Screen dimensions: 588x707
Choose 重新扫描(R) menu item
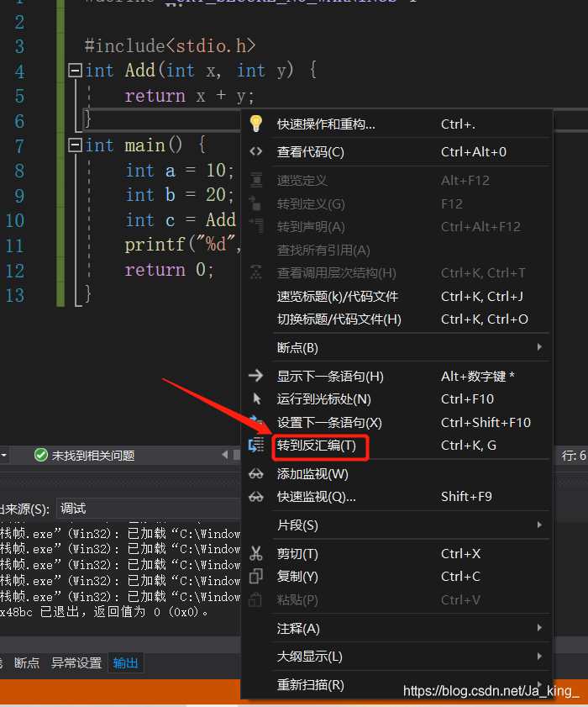point(396,684)
